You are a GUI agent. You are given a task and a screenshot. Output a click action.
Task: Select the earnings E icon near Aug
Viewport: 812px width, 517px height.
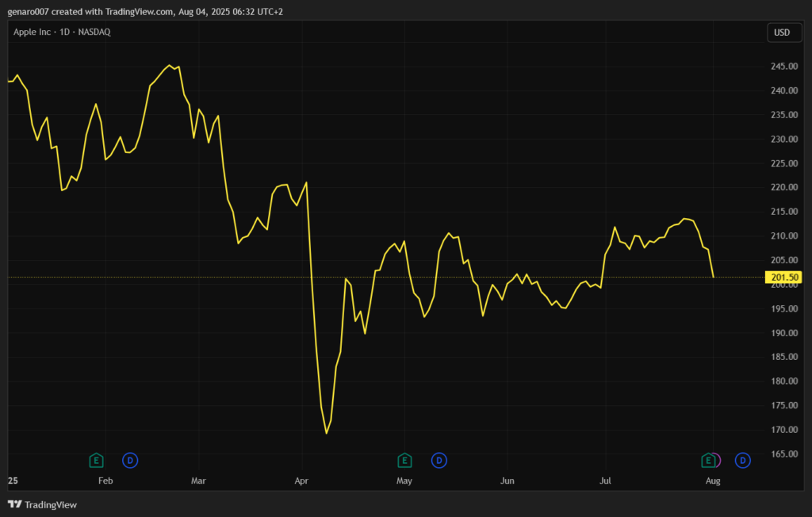coord(708,460)
